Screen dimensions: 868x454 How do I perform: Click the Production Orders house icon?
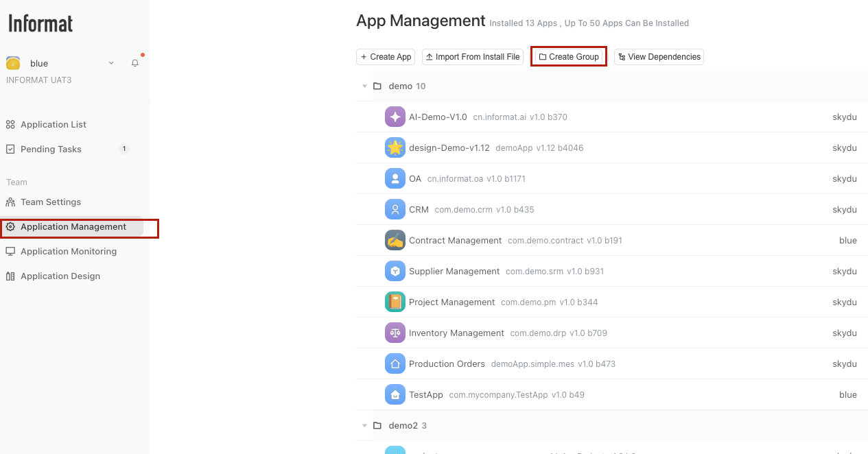(395, 364)
